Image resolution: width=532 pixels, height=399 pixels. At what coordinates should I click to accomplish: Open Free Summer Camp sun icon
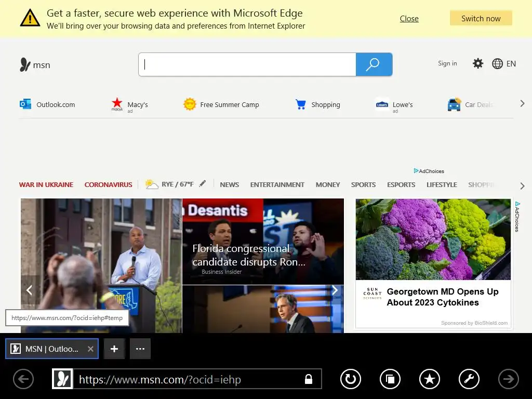[x=190, y=104]
